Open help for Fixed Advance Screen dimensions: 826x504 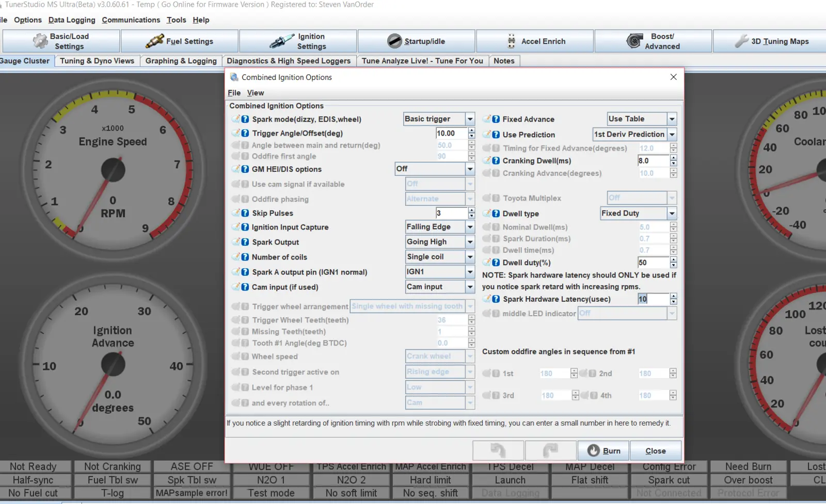coord(496,119)
